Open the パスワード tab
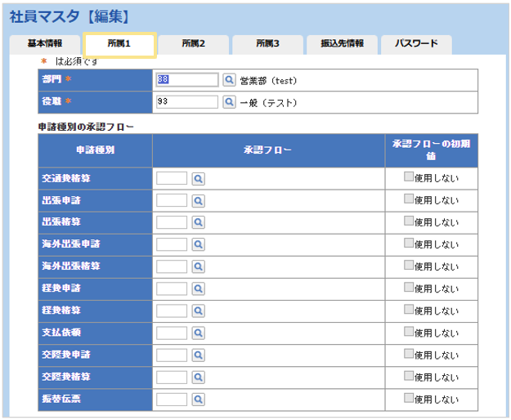 point(416,45)
